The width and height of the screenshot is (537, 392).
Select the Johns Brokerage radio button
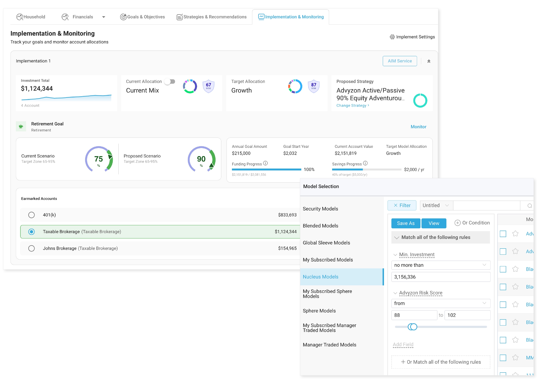32,248
